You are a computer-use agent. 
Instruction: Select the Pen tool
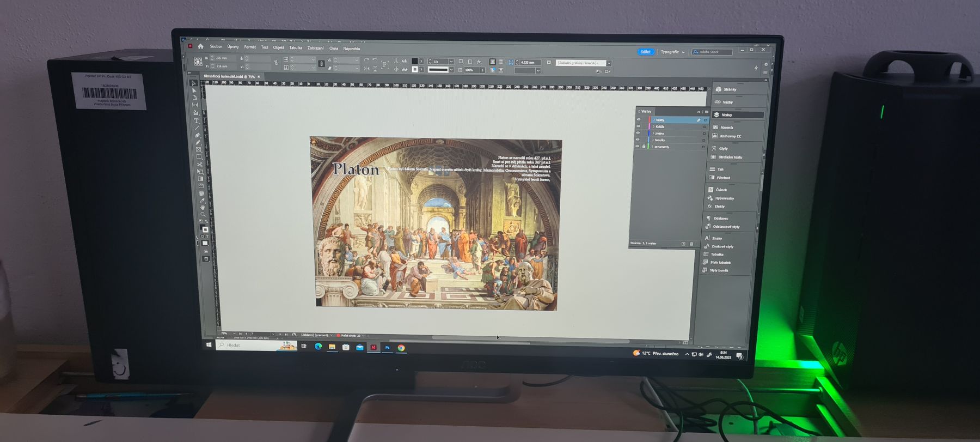[x=197, y=135]
